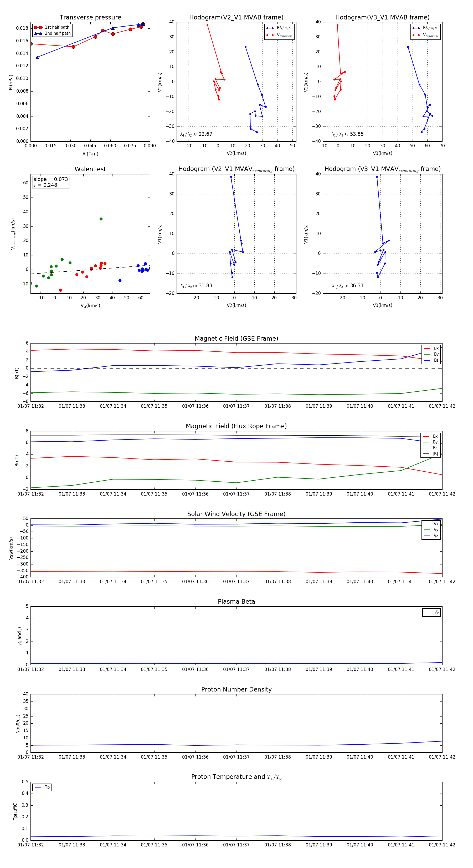473x868 pixels.
Task: Select the Vy legend entry
Action: (x=431, y=530)
